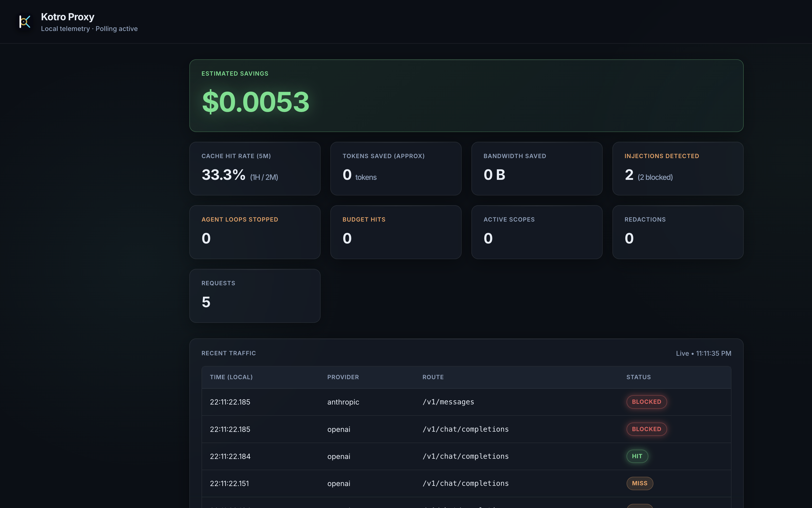Image resolution: width=812 pixels, height=508 pixels.
Task: Click the (2 blocked) injections note
Action: click(655, 177)
